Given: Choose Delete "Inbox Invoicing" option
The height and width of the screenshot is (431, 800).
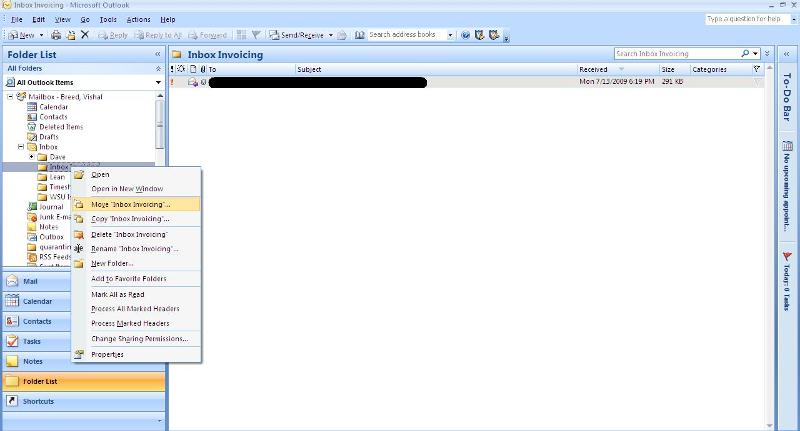Looking at the screenshot, I should point(136,235).
